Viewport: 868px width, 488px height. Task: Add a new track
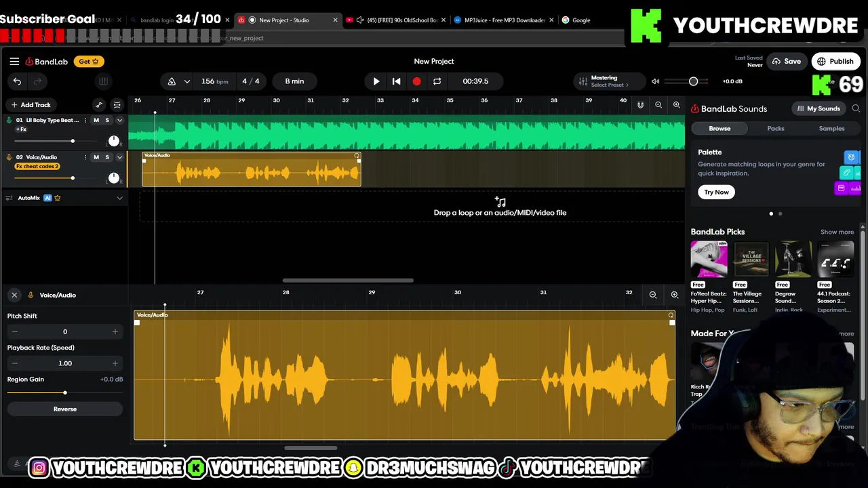coord(31,105)
